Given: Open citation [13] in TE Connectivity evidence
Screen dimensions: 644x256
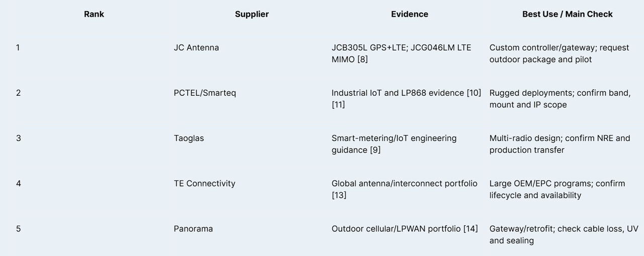Looking at the screenshot, I should [x=339, y=196].
